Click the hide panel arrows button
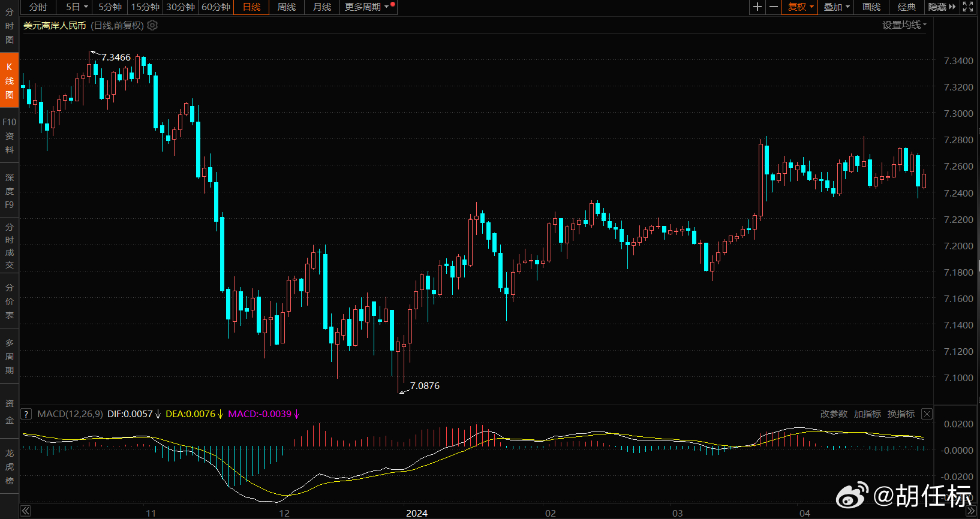980x519 pixels. tap(942, 7)
